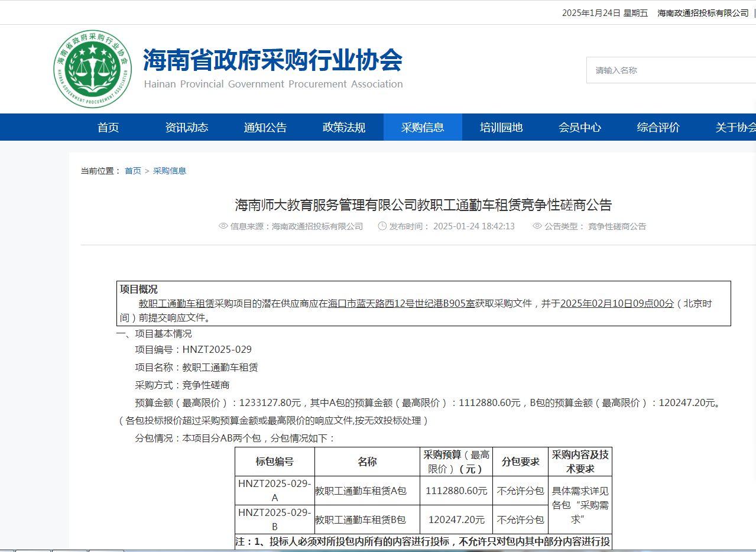
Task: Click the clock icon beside 发布时间
Action: coord(382,226)
